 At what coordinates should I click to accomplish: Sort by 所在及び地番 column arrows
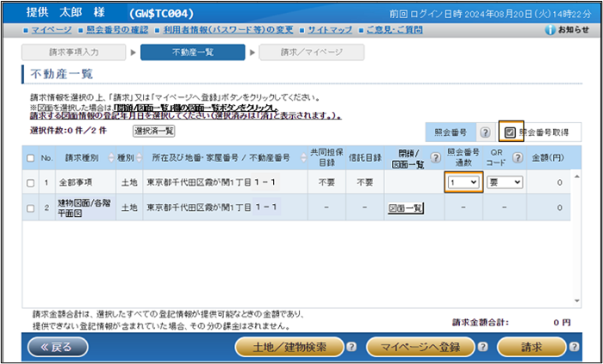[303, 157]
